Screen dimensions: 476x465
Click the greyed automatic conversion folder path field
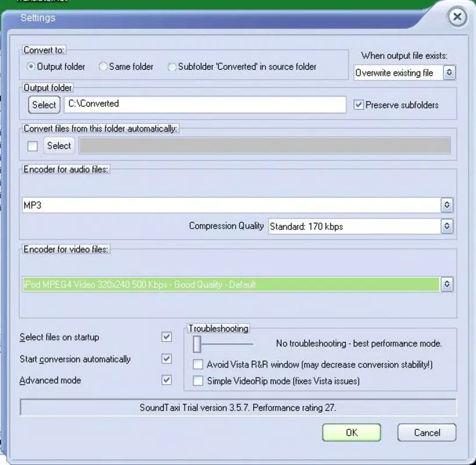[x=264, y=146]
